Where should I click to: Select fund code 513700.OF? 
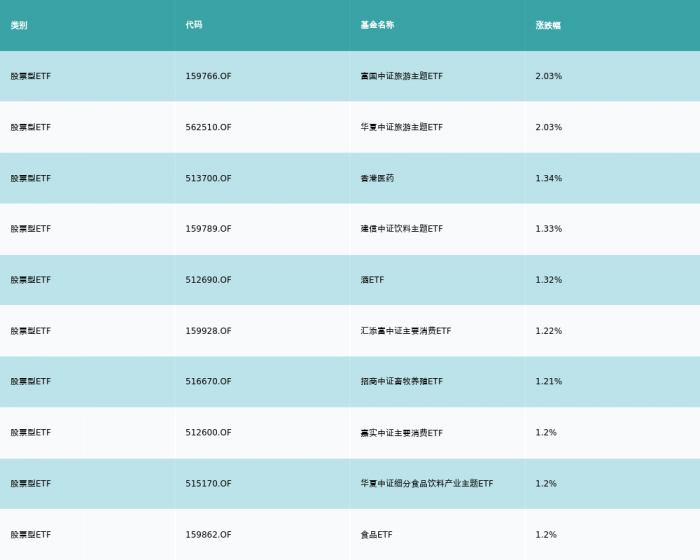(208, 178)
